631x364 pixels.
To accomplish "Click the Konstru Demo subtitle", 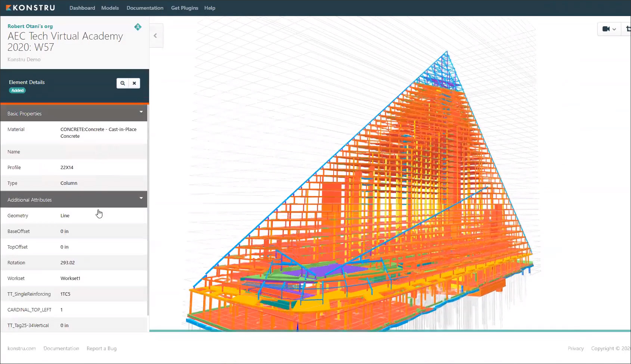I will point(24,59).
